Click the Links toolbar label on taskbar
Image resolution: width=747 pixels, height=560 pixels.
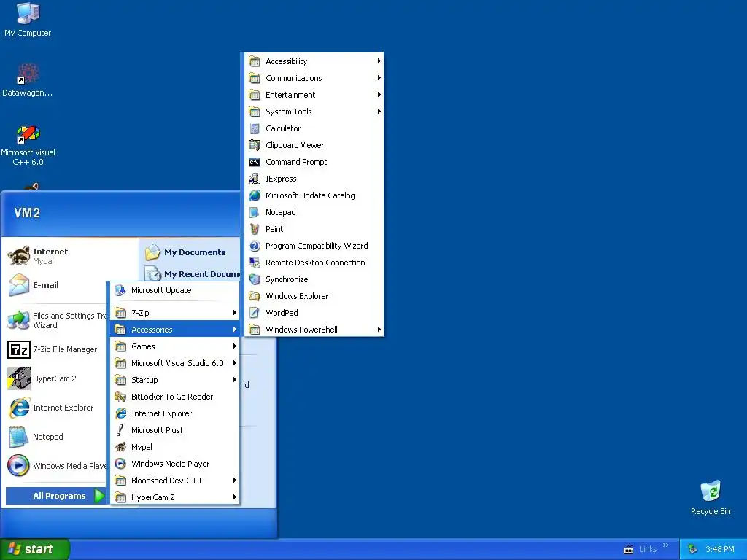[x=648, y=549]
